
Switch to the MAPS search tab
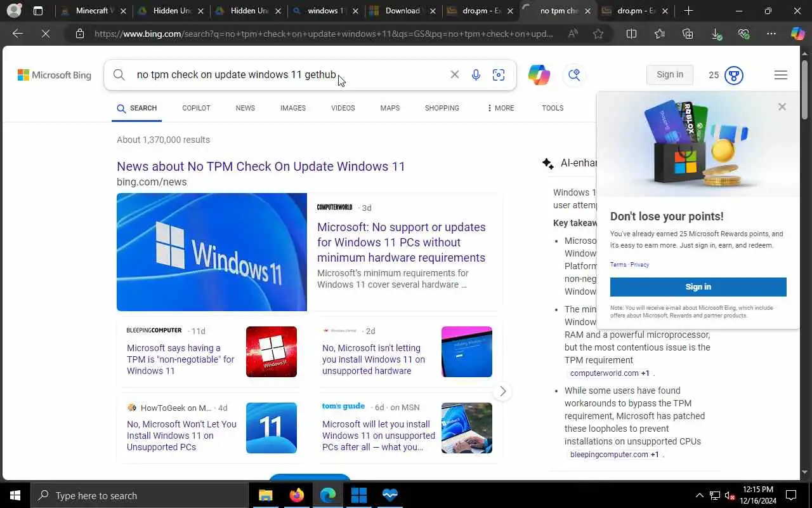click(x=390, y=108)
